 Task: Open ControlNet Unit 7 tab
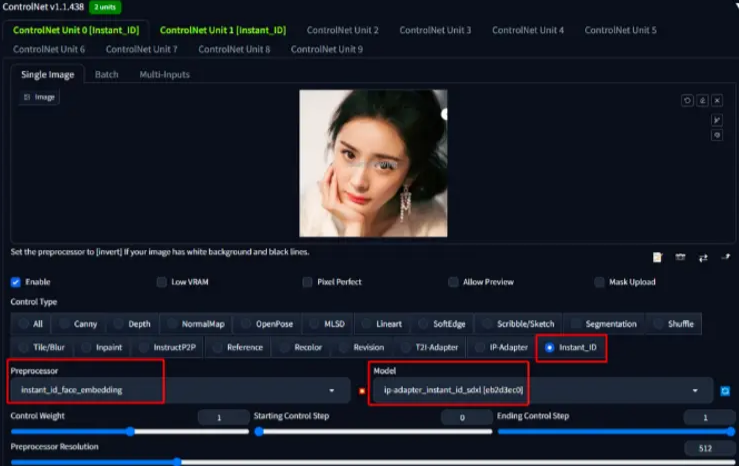click(141, 49)
